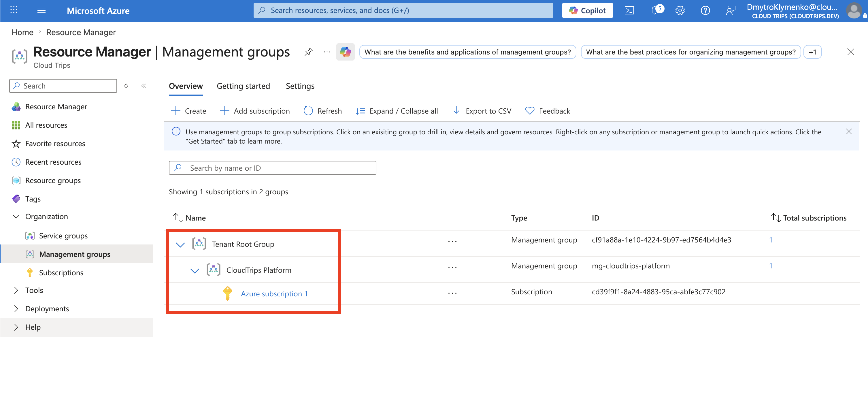Switch to the Settings tab
The width and height of the screenshot is (868, 399).
click(x=300, y=86)
